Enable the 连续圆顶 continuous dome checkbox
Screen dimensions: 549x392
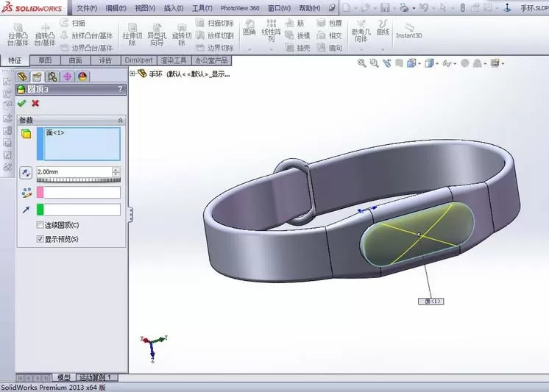(x=40, y=225)
